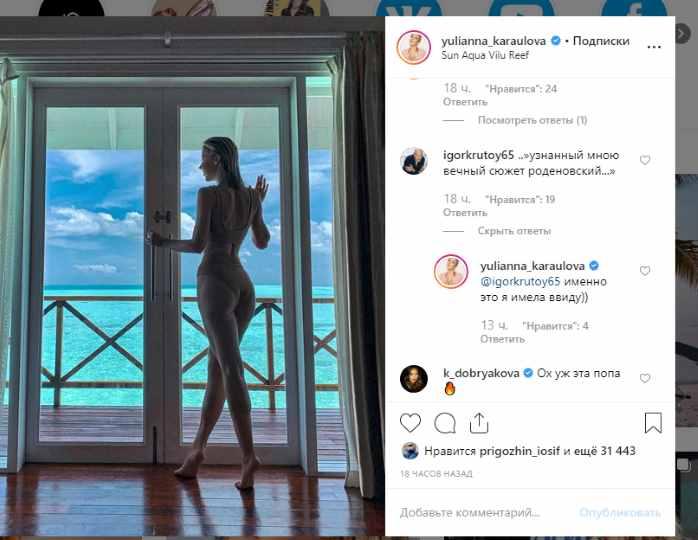This screenshot has width=698, height=540.
Task: Collapse replies with Скрыть ответы
Action: pyautogui.click(x=514, y=231)
